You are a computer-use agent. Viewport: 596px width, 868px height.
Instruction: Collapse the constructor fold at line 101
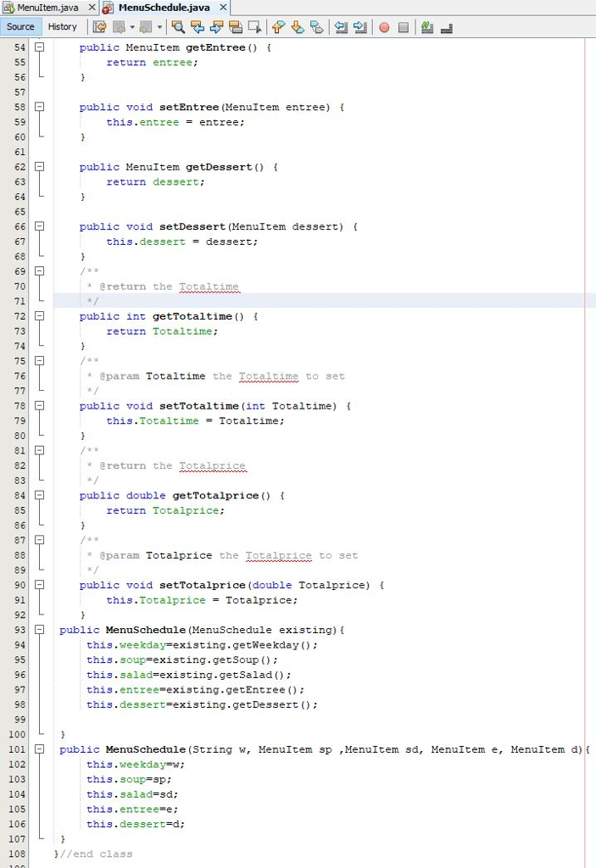coord(39,749)
